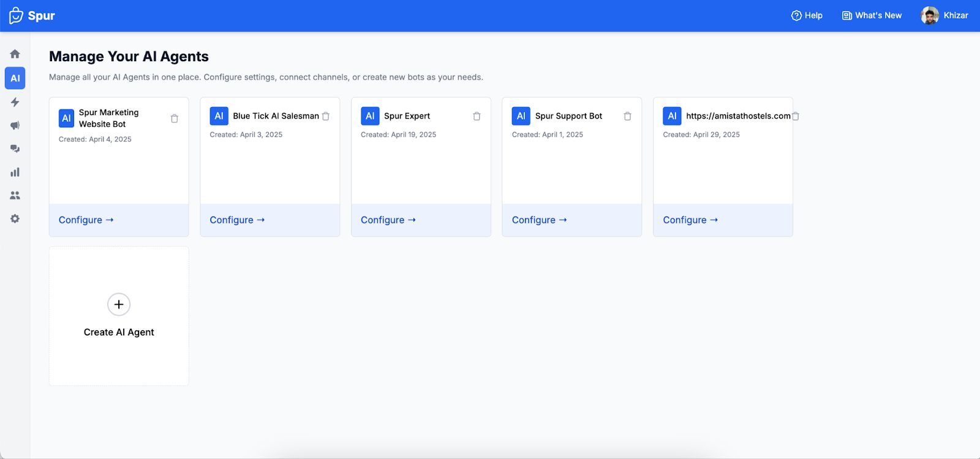
Task: Open the lightning bolt automations icon
Action: click(15, 102)
